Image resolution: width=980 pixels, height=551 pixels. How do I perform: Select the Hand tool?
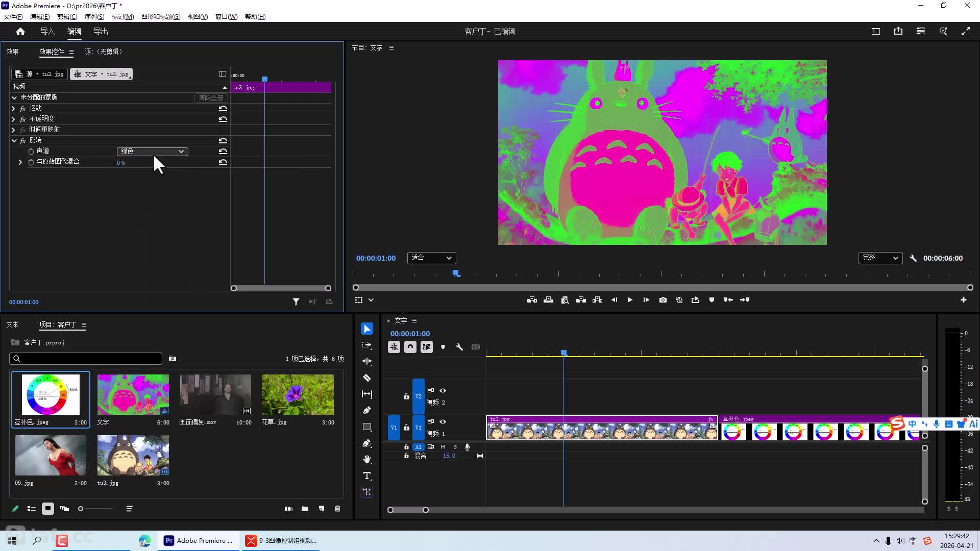tap(367, 459)
